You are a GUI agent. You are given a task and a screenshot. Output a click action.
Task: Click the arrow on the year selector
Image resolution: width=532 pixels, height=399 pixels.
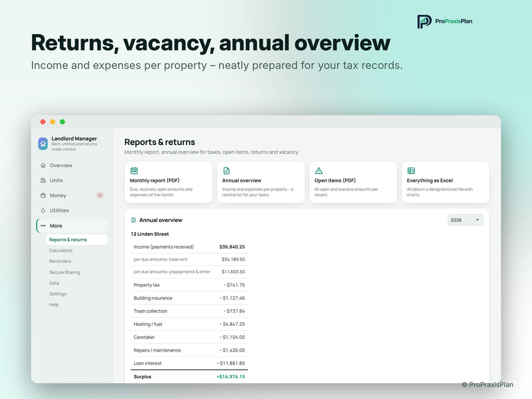(x=477, y=220)
